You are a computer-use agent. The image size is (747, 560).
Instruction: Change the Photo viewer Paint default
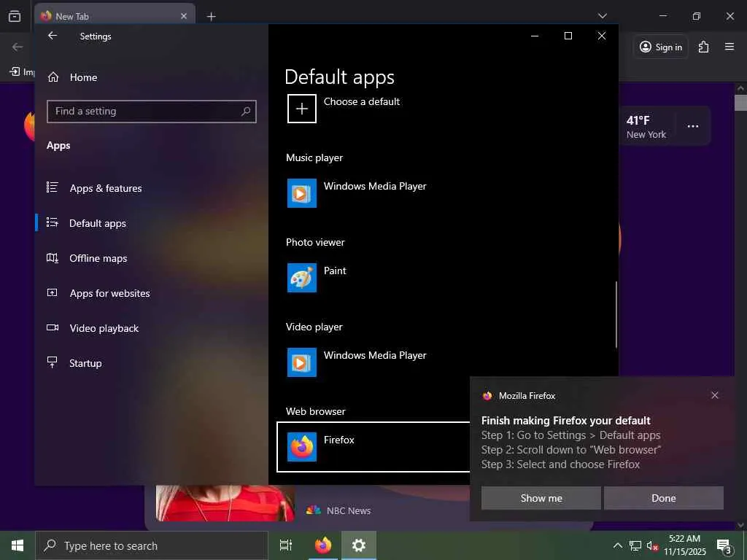tap(317, 277)
